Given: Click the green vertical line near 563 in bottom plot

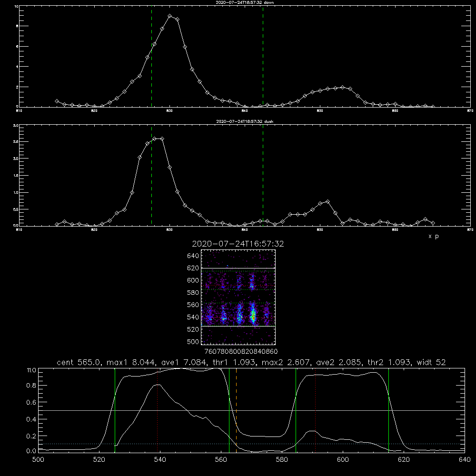Looking at the screenshot, I should click(x=229, y=411).
